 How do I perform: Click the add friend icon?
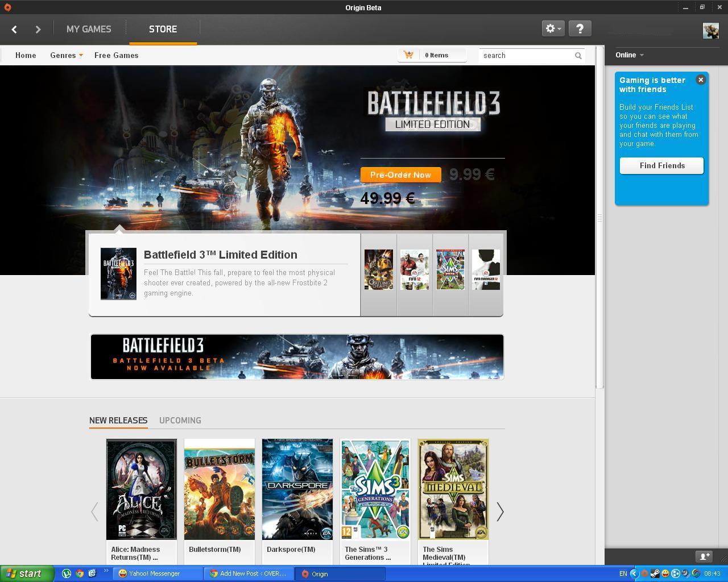[704, 556]
